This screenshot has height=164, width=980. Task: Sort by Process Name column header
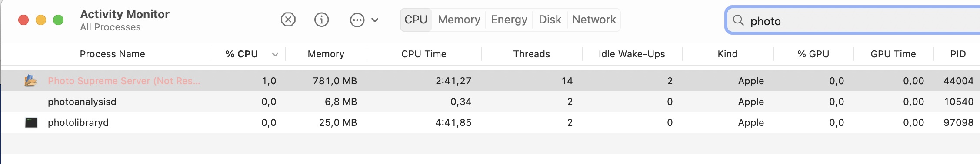click(112, 54)
